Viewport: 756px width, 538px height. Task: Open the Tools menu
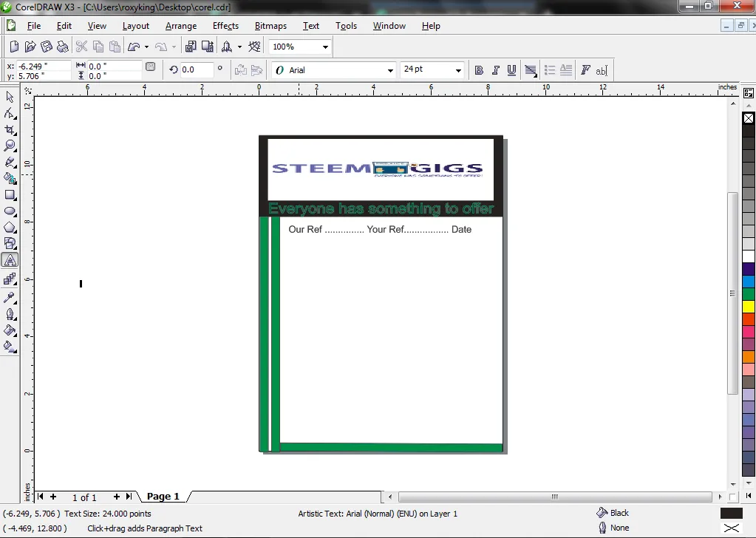tap(346, 26)
